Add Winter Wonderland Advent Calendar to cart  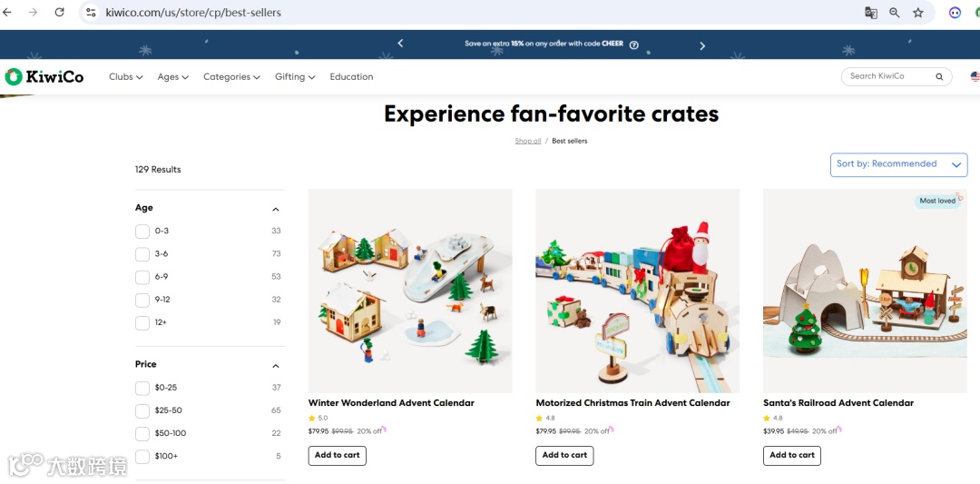click(x=337, y=455)
